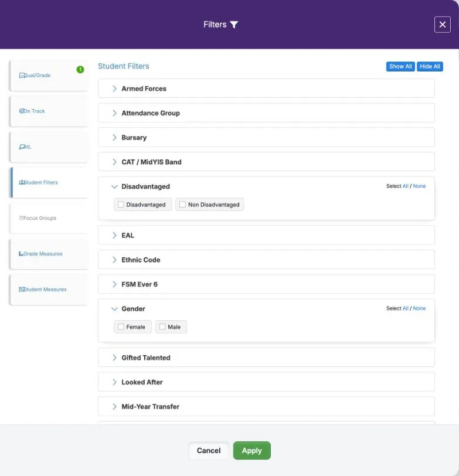Viewport: 459px width, 476px height.
Task: Open the Focus Groups sidebar tab
Action: (x=49, y=218)
